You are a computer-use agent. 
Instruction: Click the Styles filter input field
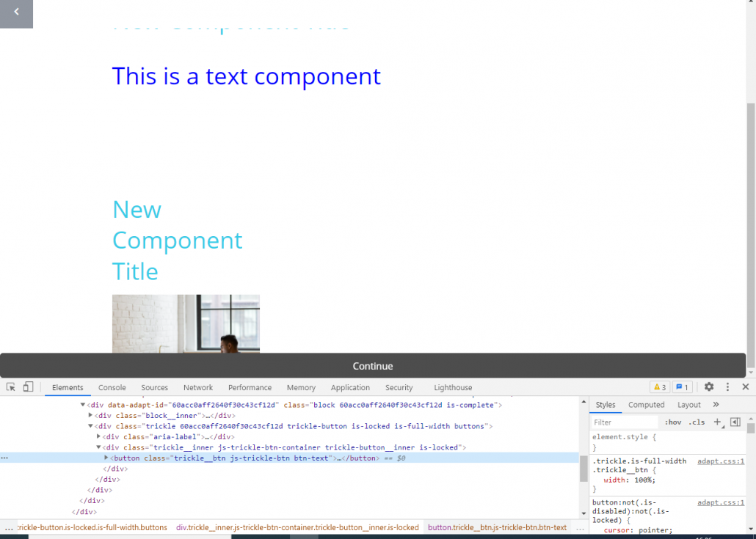coord(624,422)
